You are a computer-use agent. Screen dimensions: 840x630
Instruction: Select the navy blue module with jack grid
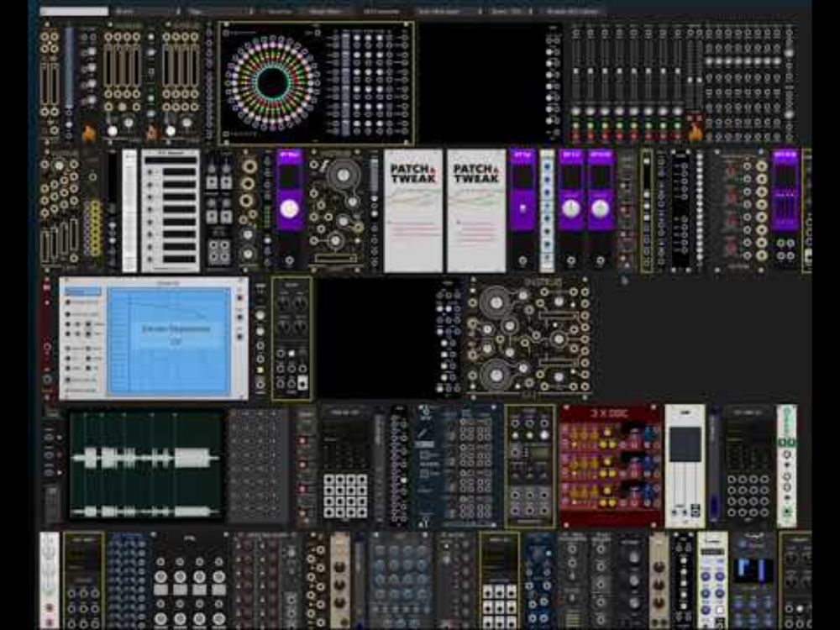pos(458,466)
